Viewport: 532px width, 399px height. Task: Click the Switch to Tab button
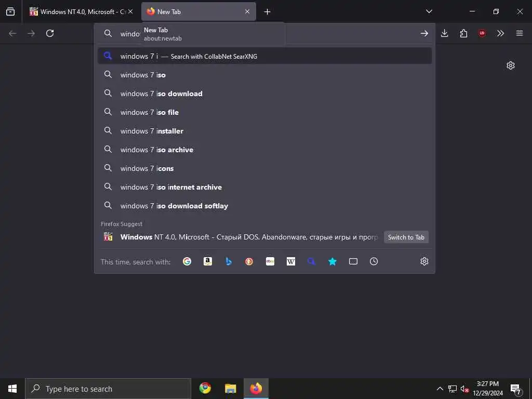point(406,237)
